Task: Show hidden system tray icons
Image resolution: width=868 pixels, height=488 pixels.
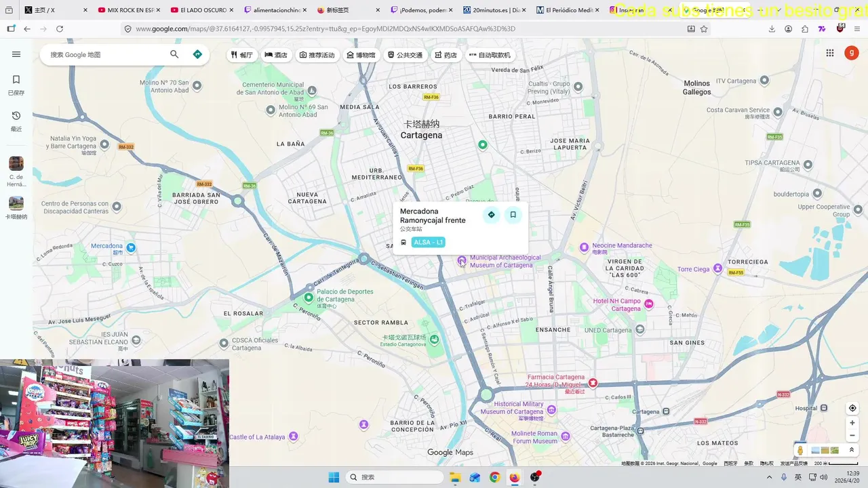Action: (769, 477)
